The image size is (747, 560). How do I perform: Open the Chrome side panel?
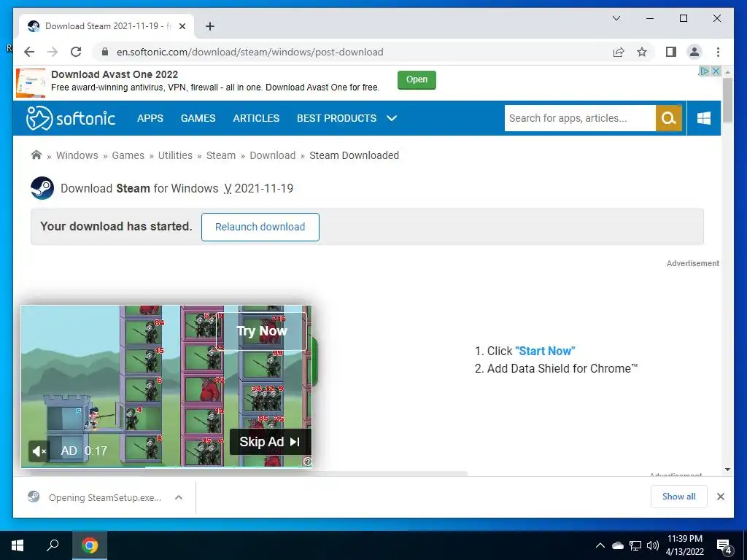tap(671, 52)
